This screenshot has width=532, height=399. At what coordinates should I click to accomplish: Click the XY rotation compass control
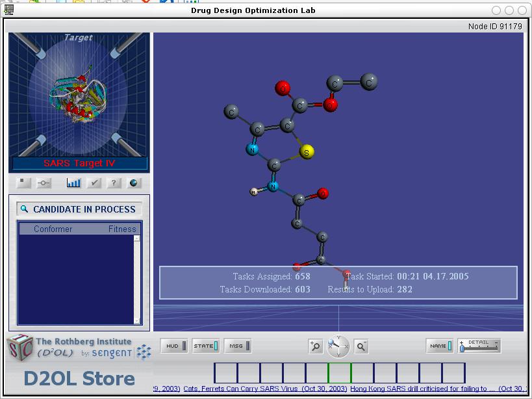click(338, 346)
